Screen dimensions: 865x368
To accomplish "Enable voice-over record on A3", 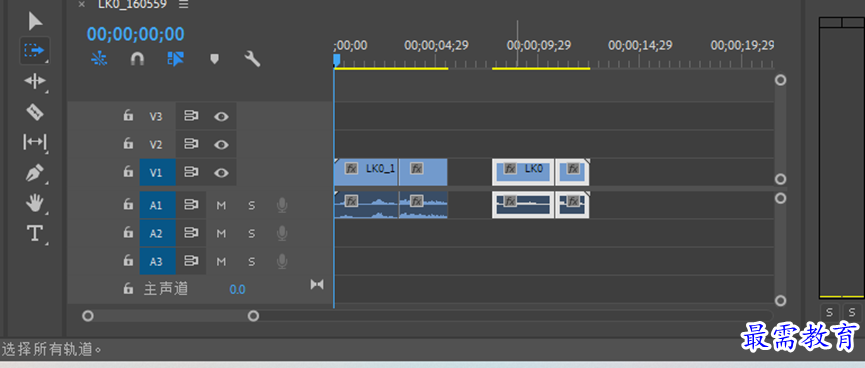I will click(282, 261).
